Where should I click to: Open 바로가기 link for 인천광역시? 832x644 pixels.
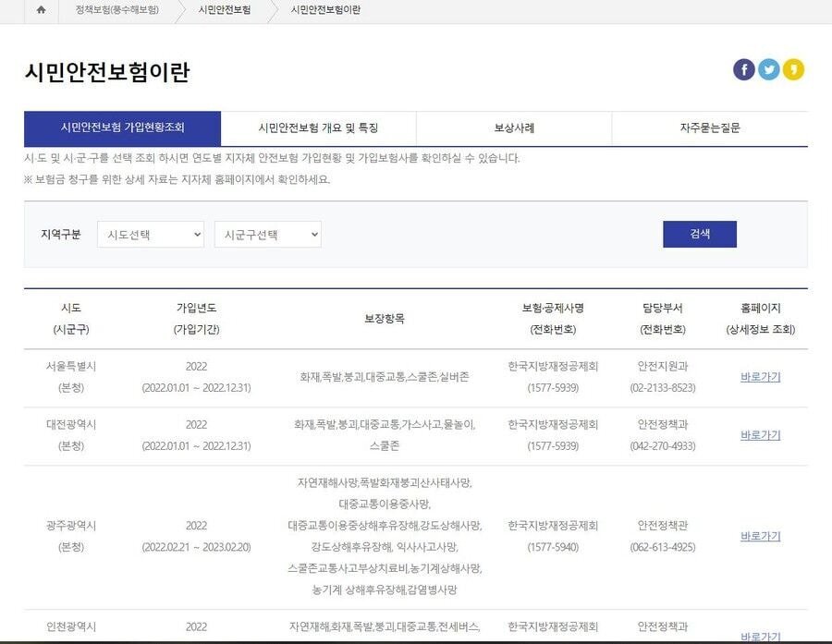click(x=761, y=637)
